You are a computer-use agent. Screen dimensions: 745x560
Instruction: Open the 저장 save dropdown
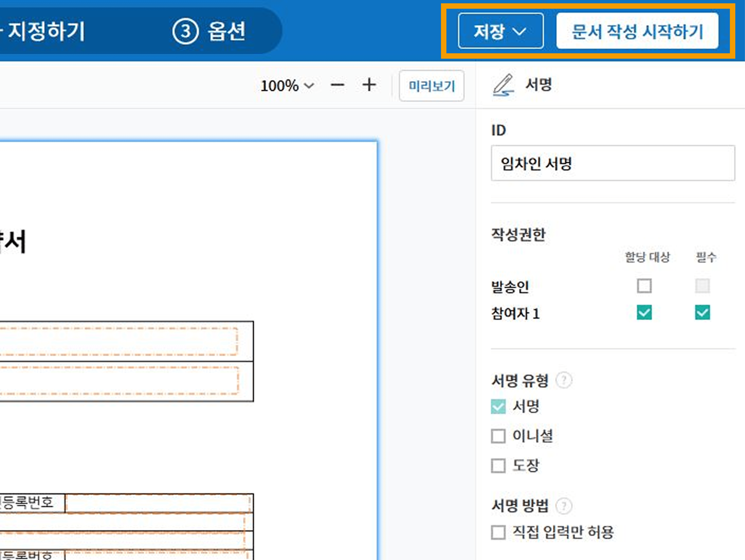(500, 31)
